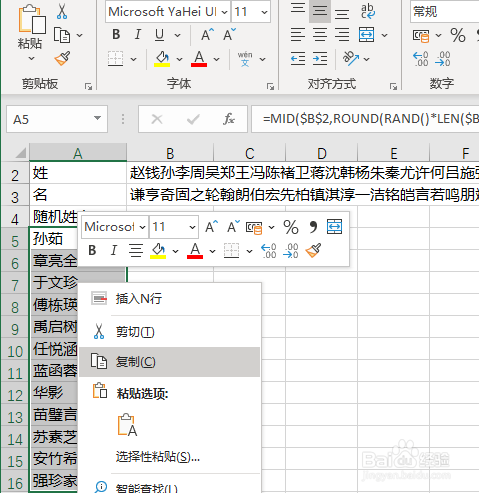Click the Name Box showing A5
The width and height of the screenshot is (479, 493).
[x=57, y=119]
